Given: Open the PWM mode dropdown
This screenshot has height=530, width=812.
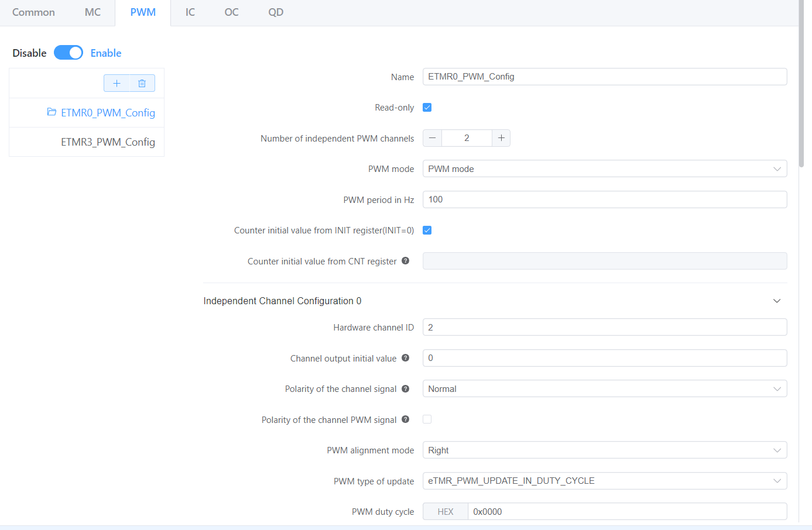Looking at the screenshot, I should click(x=604, y=169).
